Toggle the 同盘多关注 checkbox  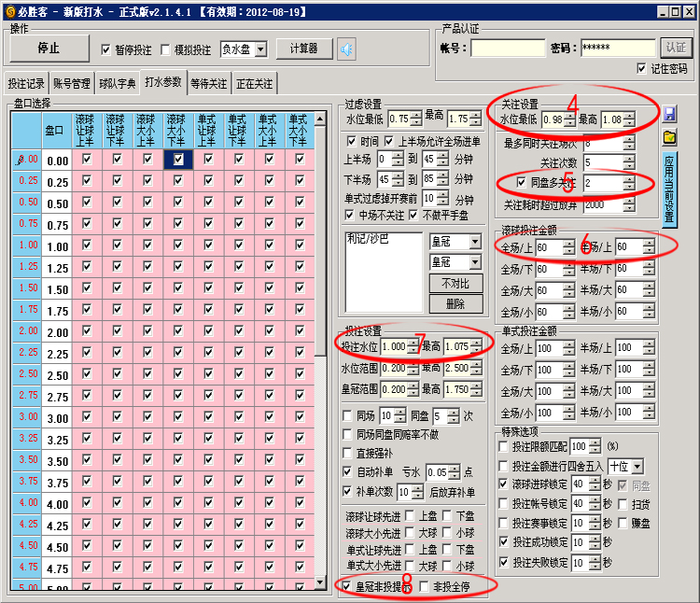point(521,182)
